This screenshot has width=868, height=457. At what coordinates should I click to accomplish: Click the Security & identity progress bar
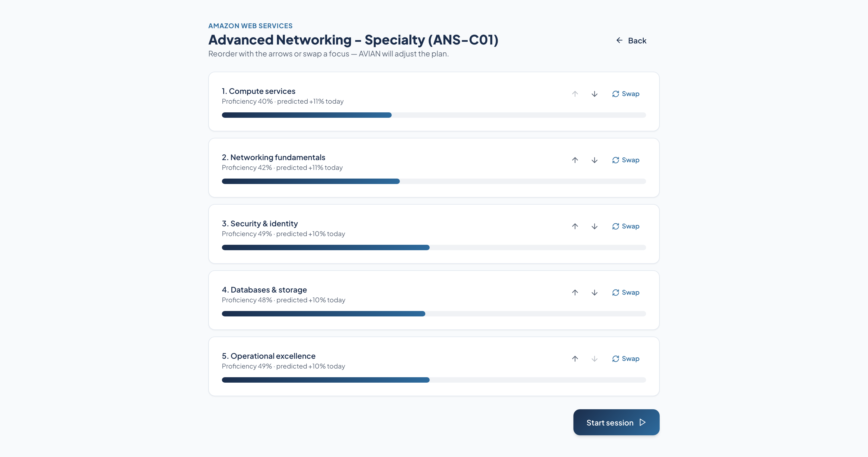click(x=434, y=248)
